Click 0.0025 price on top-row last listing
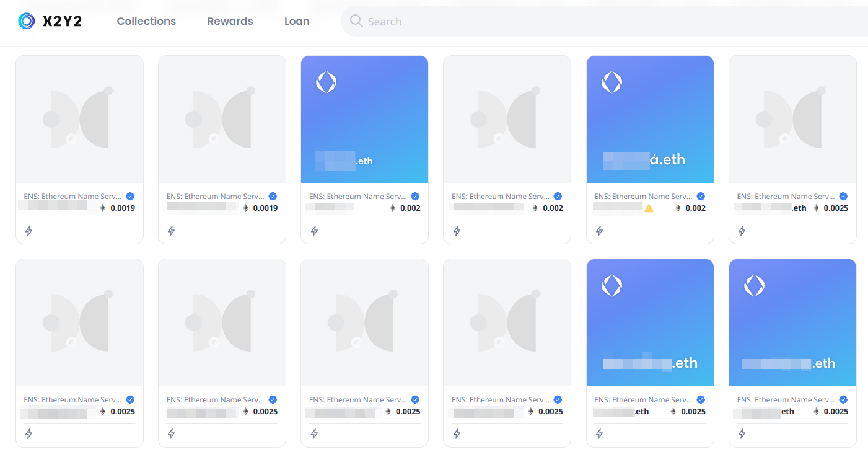 (835, 208)
